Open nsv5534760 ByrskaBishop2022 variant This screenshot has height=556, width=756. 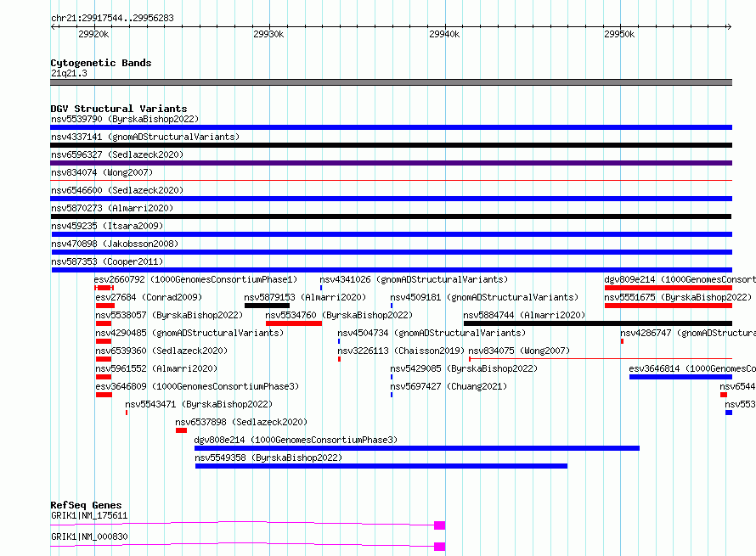[339, 315]
